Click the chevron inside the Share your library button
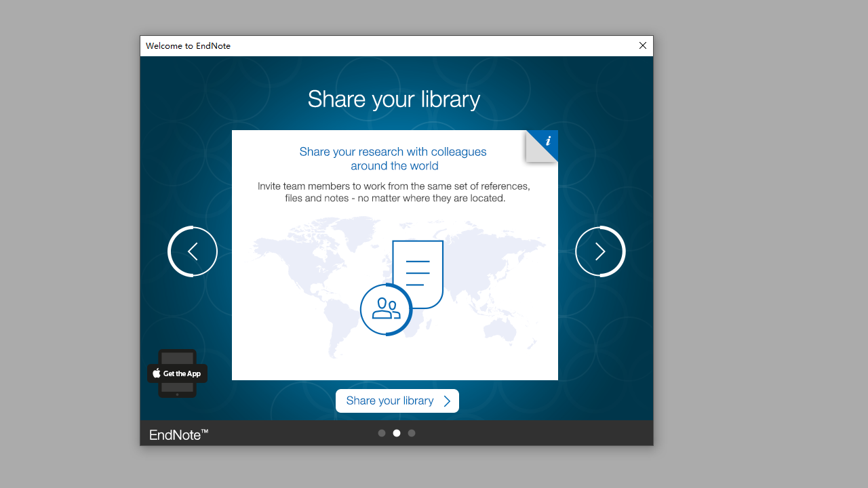 click(447, 401)
